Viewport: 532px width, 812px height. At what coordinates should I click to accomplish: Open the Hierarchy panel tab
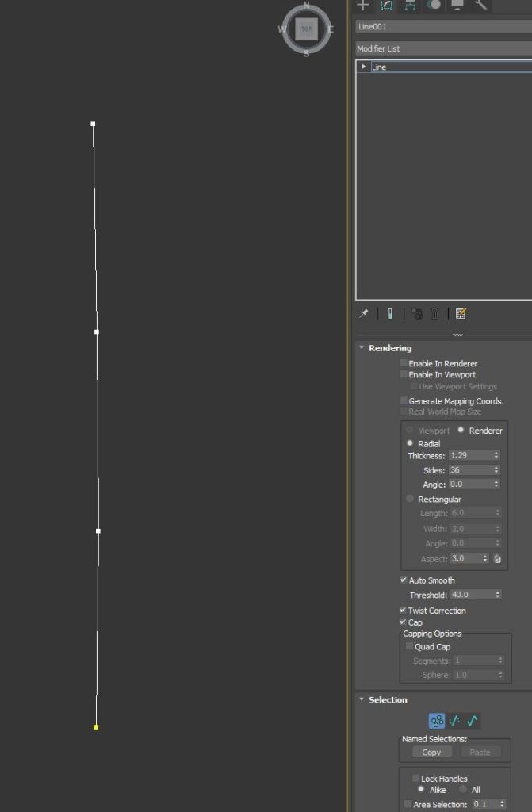click(x=410, y=5)
